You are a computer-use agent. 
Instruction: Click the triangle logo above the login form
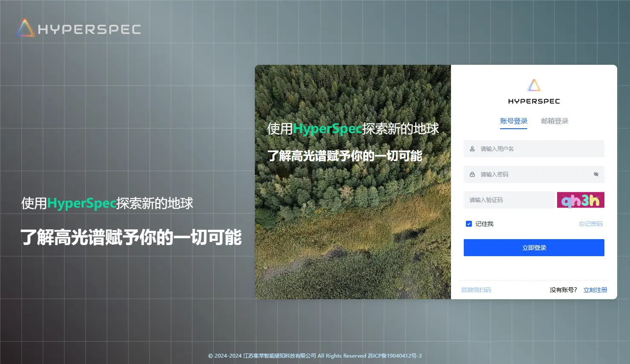[x=534, y=85]
